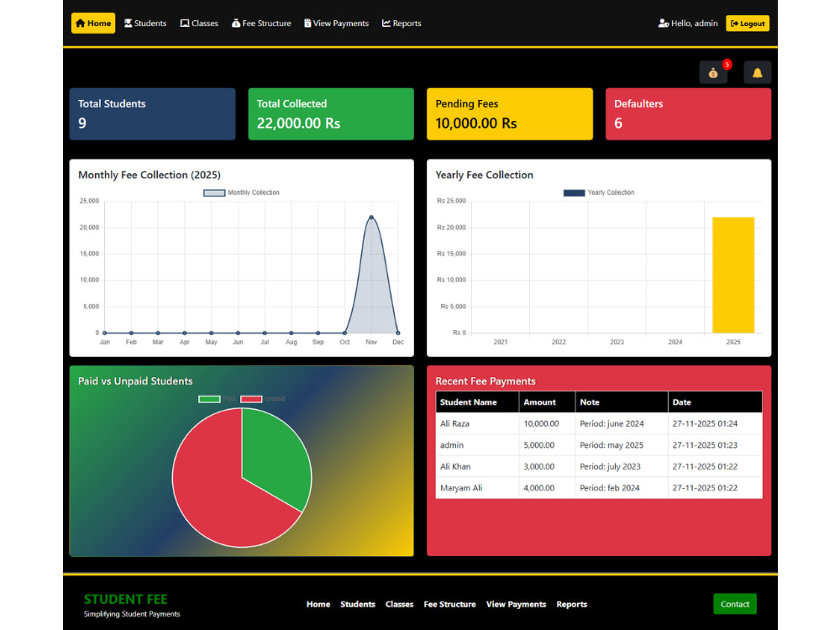Select the Maryam Ali name cell
This screenshot has height=630, width=840.
(x=477, y=488)
